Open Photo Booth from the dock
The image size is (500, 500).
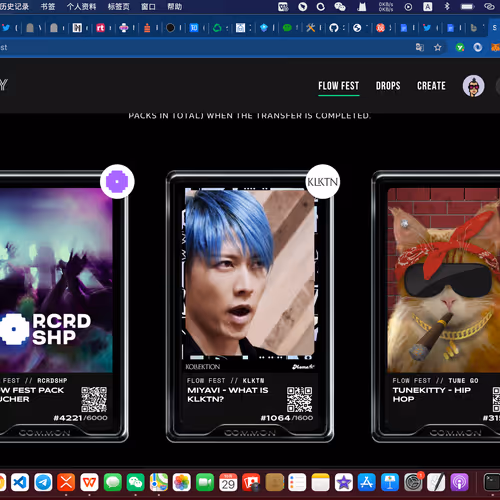tap(251, 482)
